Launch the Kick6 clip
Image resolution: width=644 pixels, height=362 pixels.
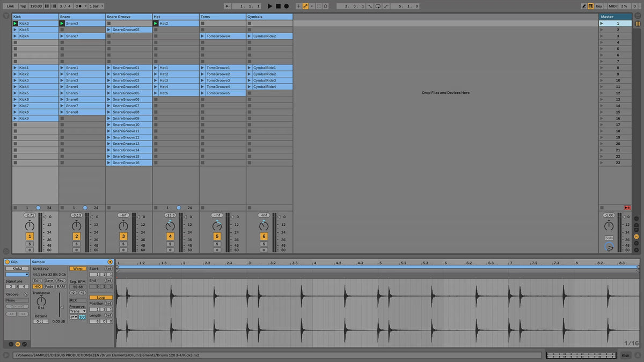(x=16, y=30)
